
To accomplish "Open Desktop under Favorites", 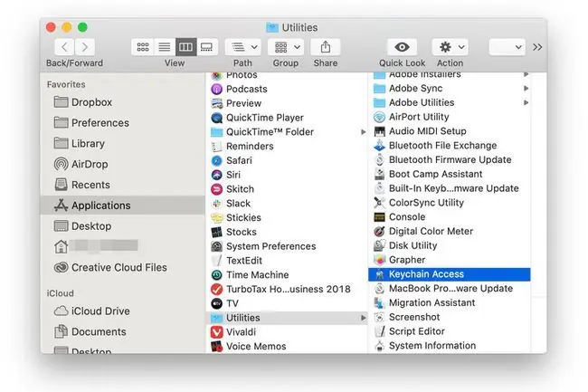I will 122,225.
